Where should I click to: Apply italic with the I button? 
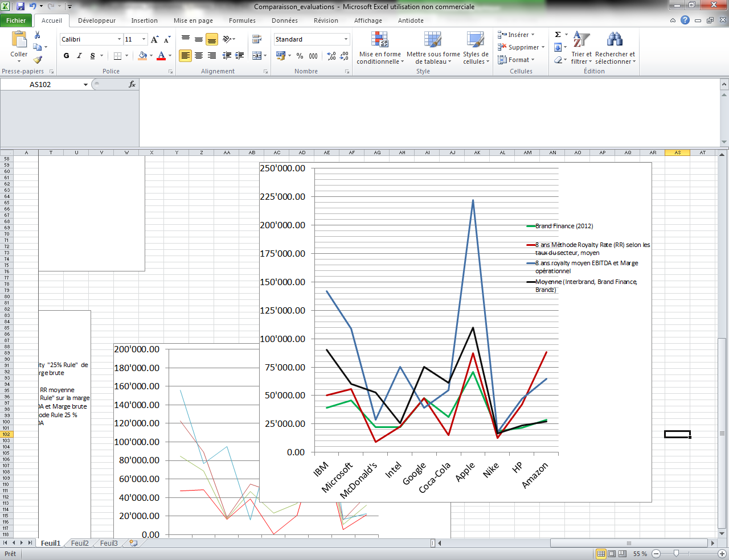(x=79, y=56)
